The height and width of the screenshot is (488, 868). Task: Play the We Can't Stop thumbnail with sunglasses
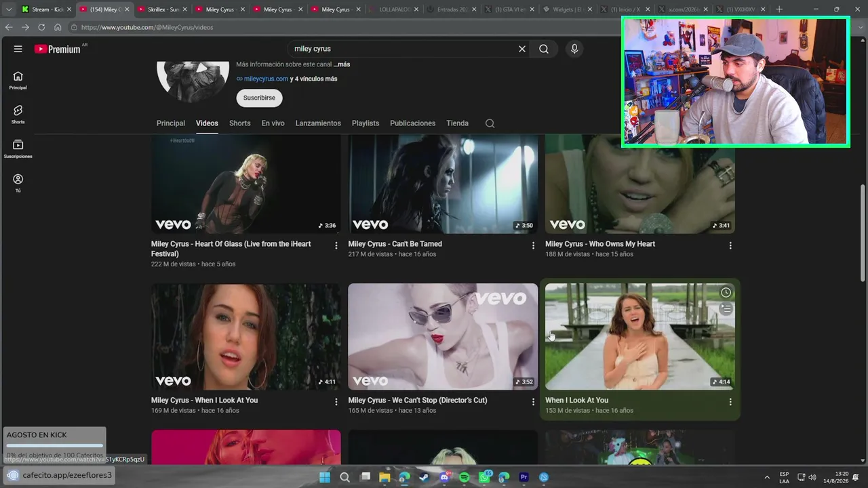443,337
